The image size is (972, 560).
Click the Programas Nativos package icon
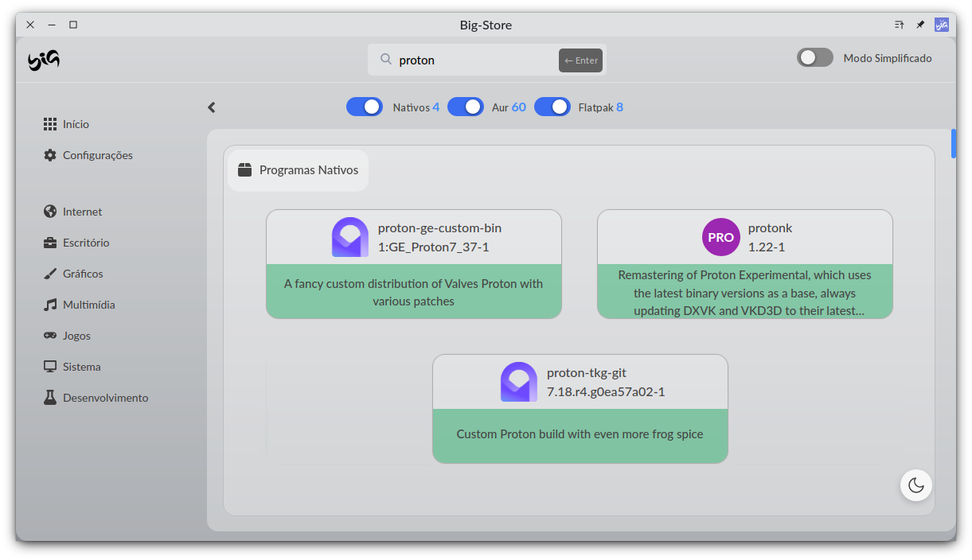pos(245,170)
